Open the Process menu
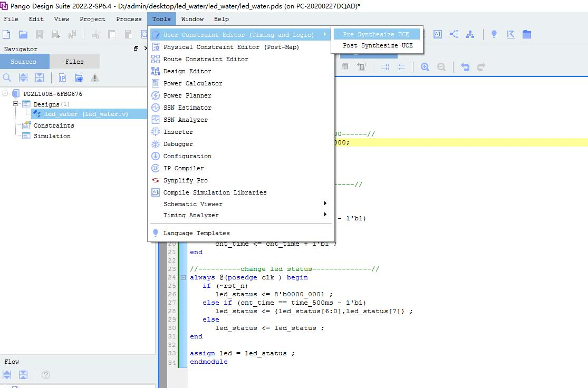Image resolution: width=588 pixels, height=388 pixels. 129,19
